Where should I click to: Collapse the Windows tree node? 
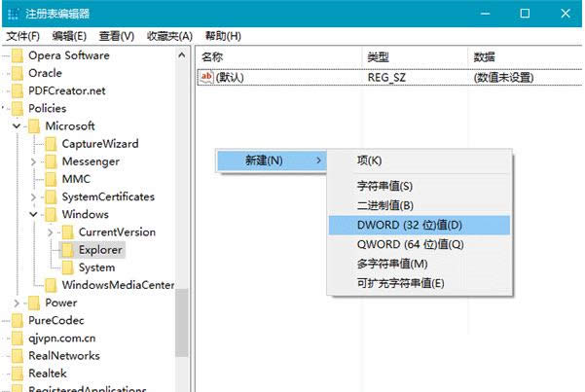(x=33, y=214)
